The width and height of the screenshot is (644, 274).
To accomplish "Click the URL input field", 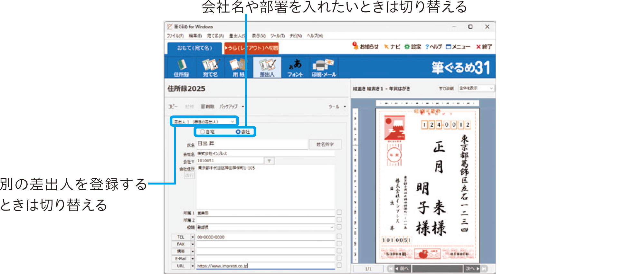I will coord(266,266).
